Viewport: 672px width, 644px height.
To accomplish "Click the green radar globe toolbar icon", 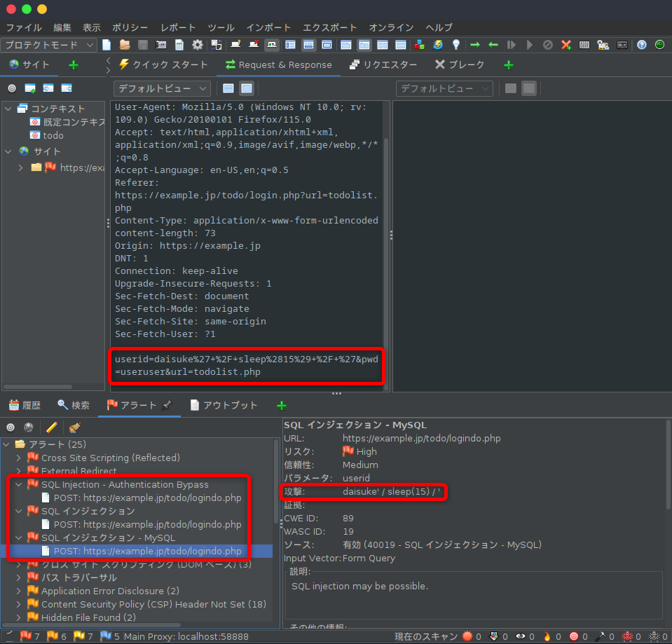I will pos(660,45).
